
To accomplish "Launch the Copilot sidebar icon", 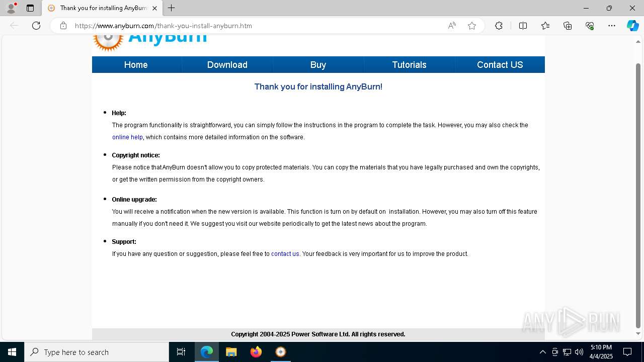I will 632,26.
